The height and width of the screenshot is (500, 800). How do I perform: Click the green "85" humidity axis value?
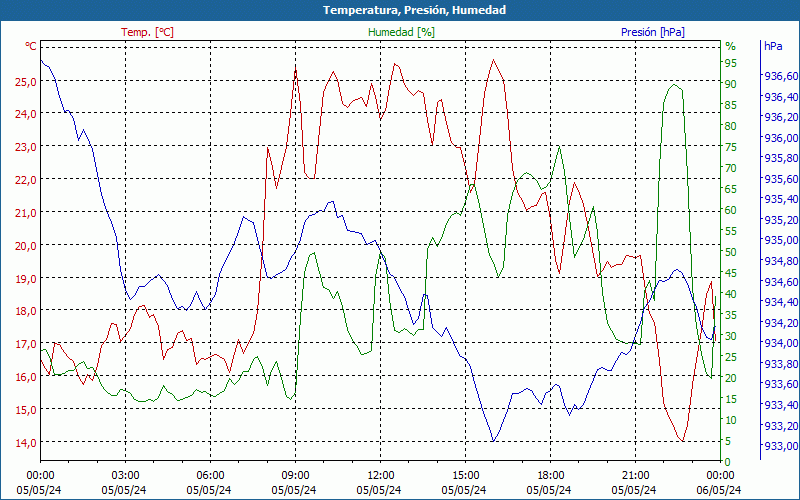pyautogui.click(x=731, y=105)
